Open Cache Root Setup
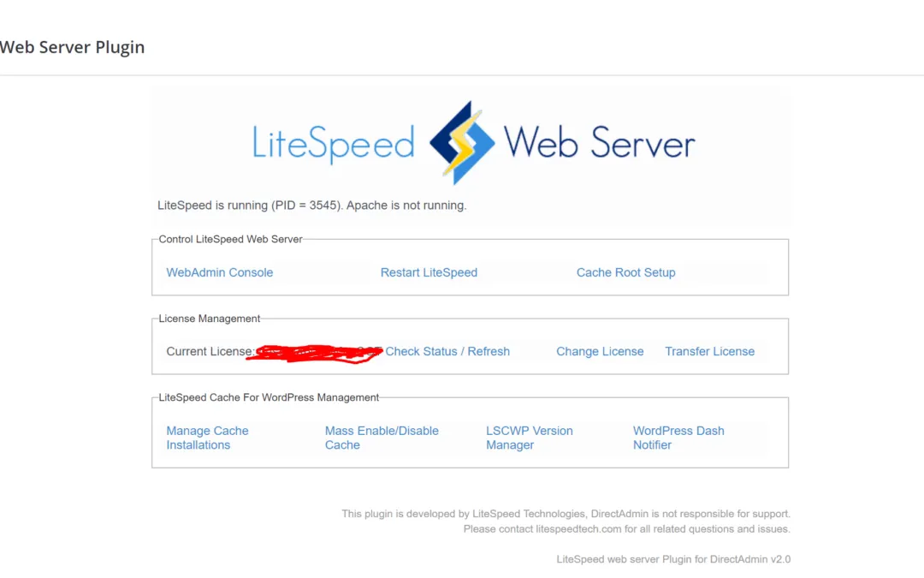Viewport: 924px width, 578px height. [625, 272]
